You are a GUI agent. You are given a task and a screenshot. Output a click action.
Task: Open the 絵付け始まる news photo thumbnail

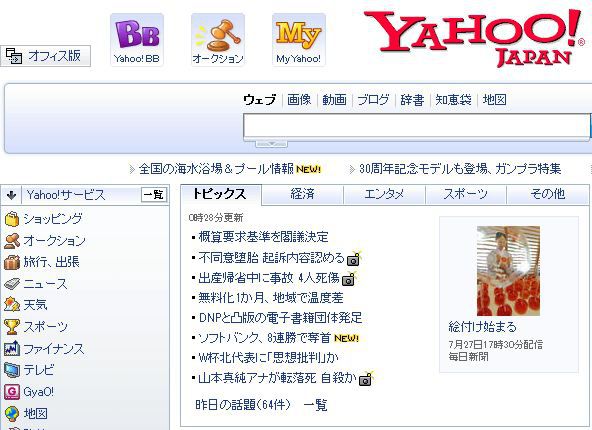pos(508,271)
